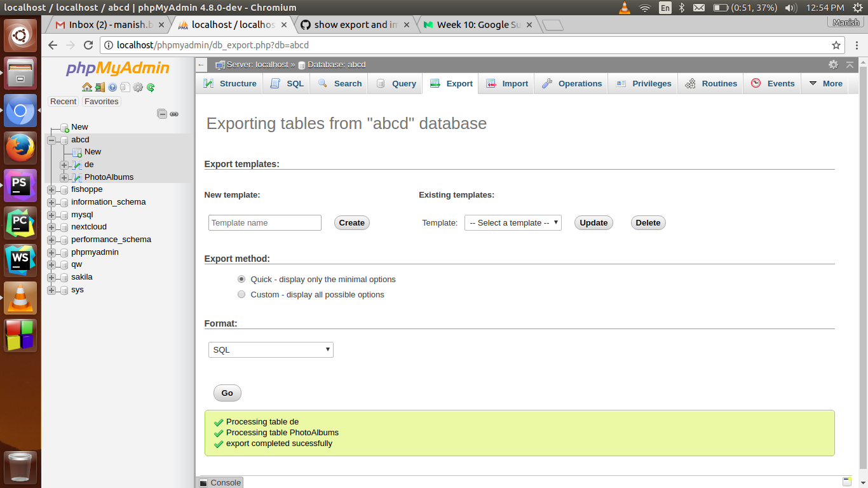Launch Firefox from the dock
This screenshot has height=488, width=868.
[x=20, y=149]
